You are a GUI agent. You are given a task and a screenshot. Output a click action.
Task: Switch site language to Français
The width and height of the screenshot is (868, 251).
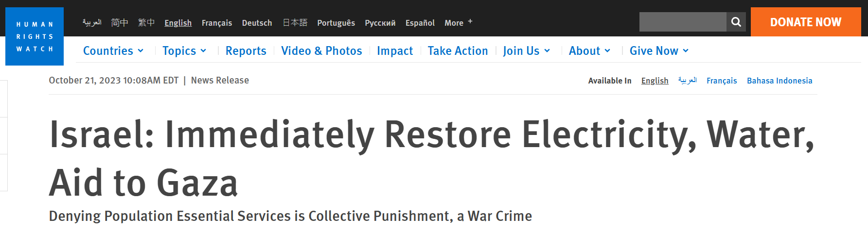tap(217, 23)
